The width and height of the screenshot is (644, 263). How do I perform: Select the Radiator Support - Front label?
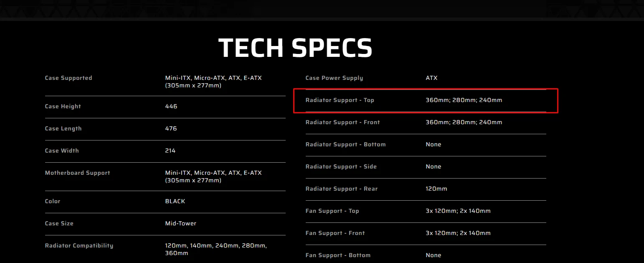point(342,122)
